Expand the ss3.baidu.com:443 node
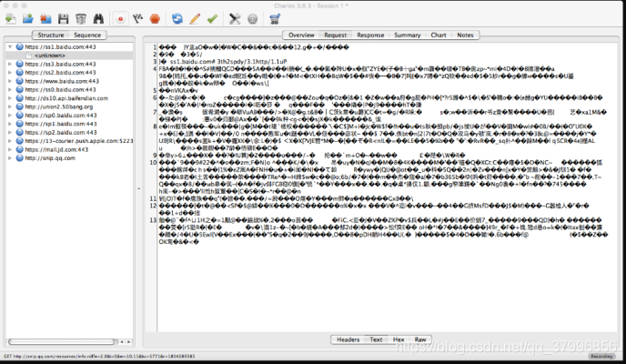This screenshot has height=364, width=626. pos(10,64)
